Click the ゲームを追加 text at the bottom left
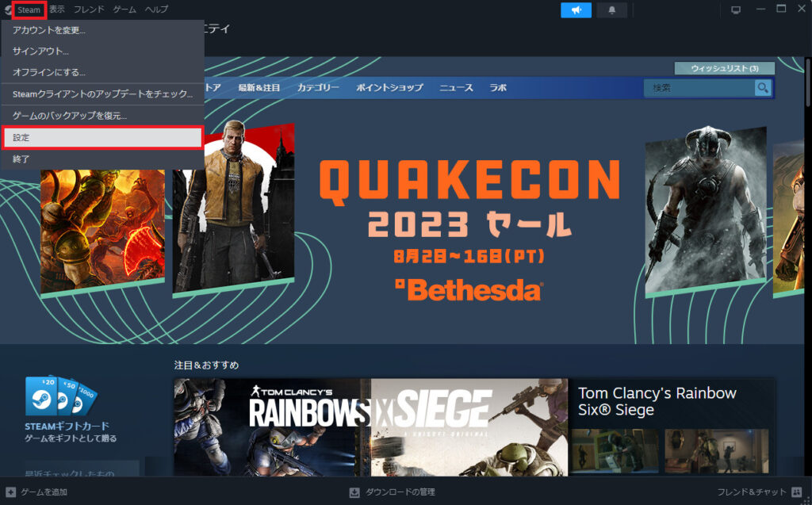This screenshot has width=812, height=505. tap(44, 492)
